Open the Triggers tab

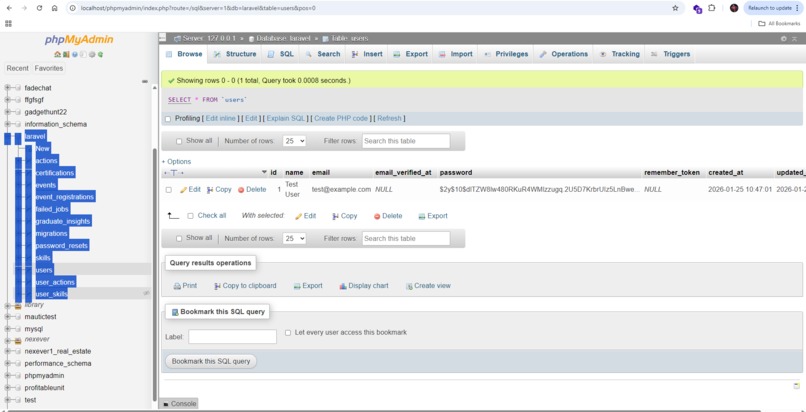pyautogui.click(x=670, y=54)
